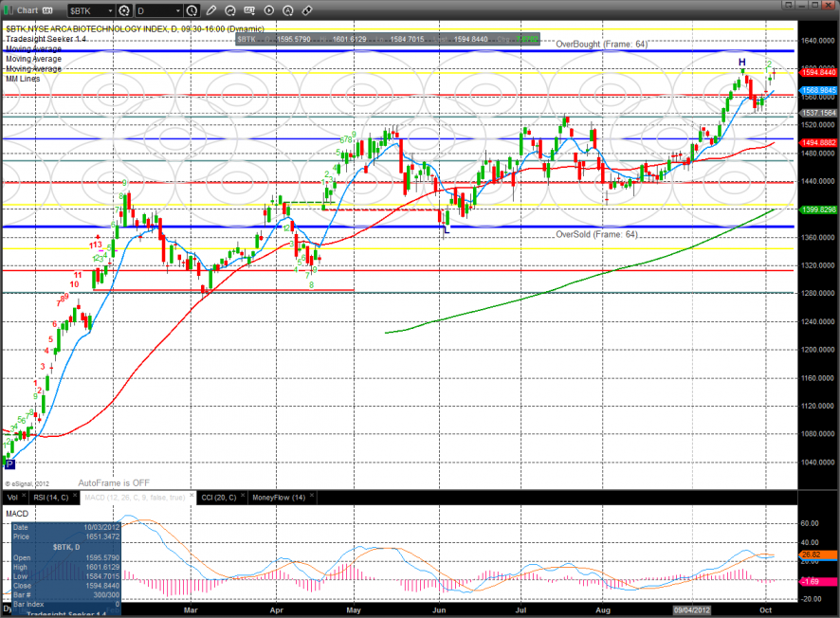Click the red 1594.8440 price marker

[x=818, y=72]
